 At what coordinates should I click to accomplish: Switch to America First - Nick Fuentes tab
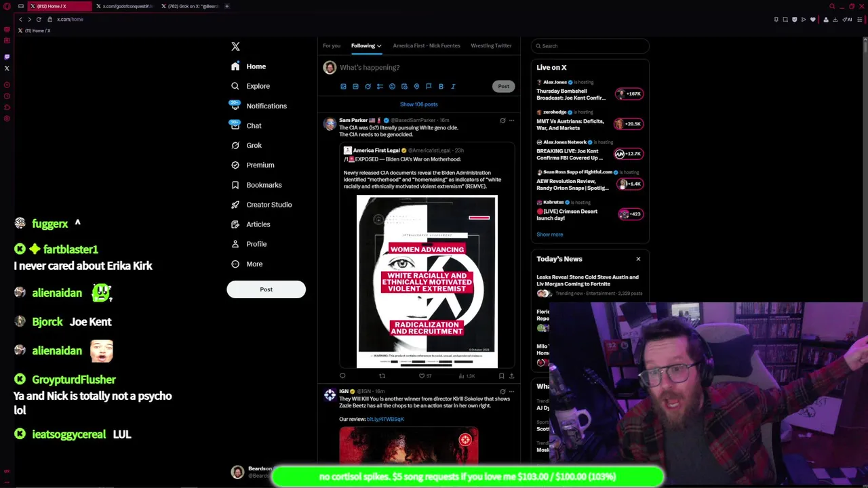(x=427, y=45)
